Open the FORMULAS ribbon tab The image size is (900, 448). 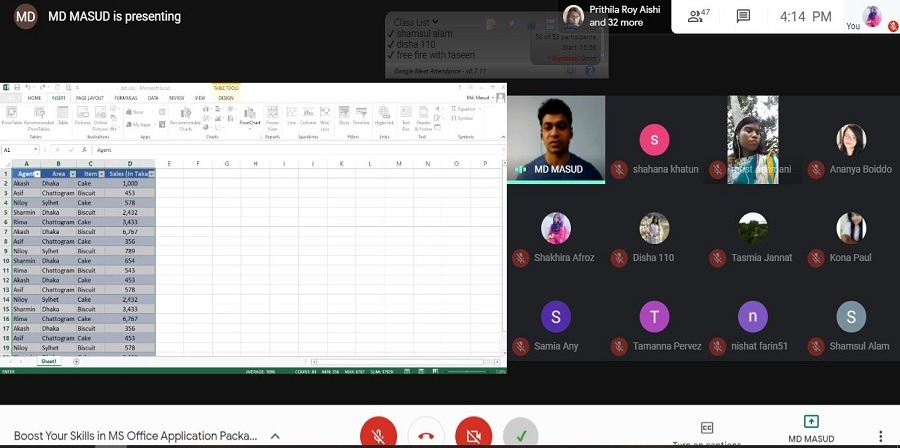(x=125, y=98)
